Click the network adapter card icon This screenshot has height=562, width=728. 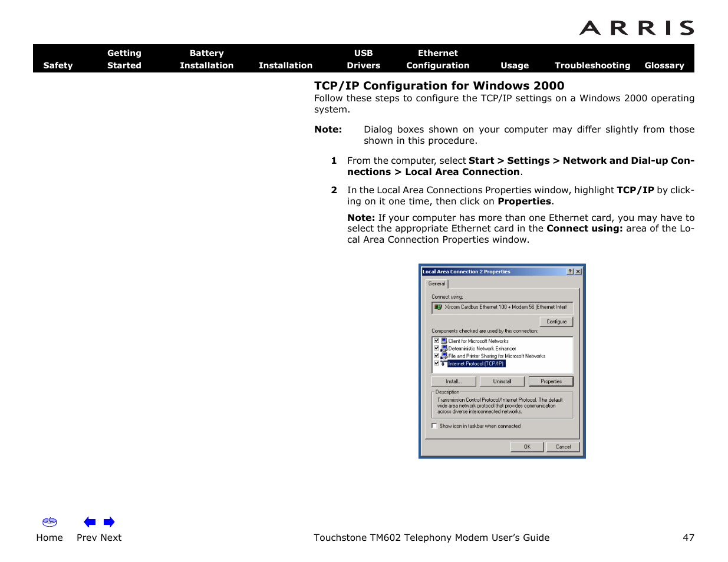click(438, 307)
